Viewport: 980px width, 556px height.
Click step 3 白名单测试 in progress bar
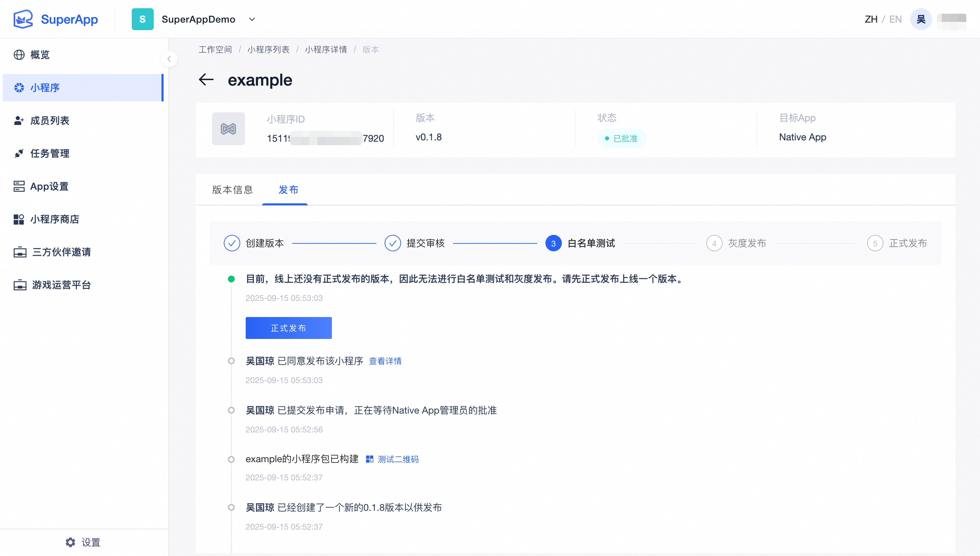pyautogui.click(x=553, y=244)
